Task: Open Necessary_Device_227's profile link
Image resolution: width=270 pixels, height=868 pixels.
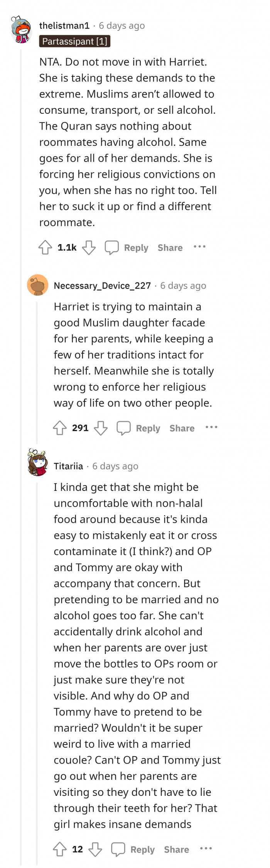Action: pyautogui.click(x=102, y=286)
